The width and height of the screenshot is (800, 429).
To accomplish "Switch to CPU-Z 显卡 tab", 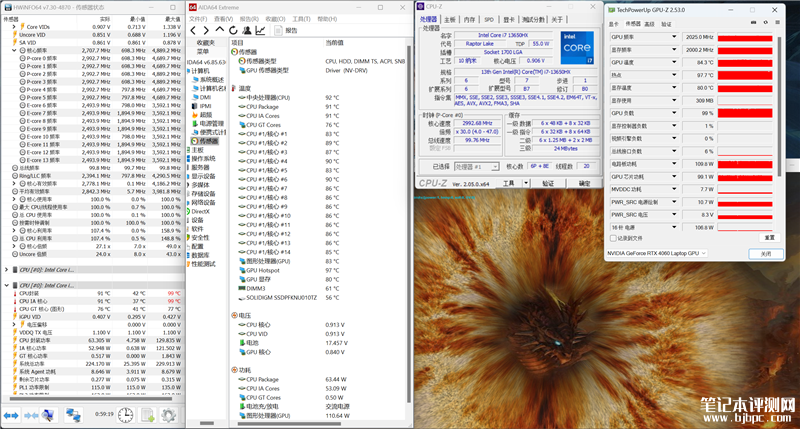I will (x=509, y=19).
